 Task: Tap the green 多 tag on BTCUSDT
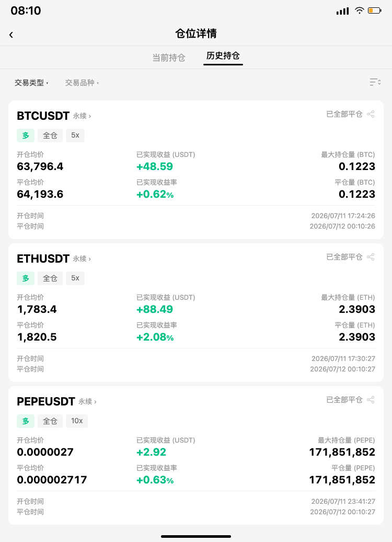pyautogui.click(x=26, y=135)
